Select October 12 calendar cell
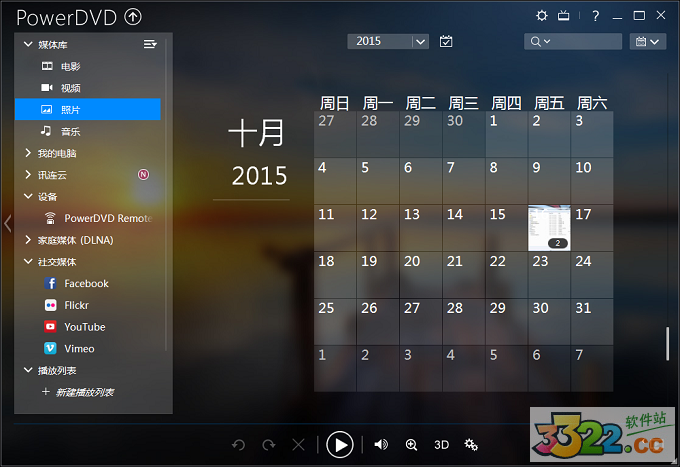 378,228
